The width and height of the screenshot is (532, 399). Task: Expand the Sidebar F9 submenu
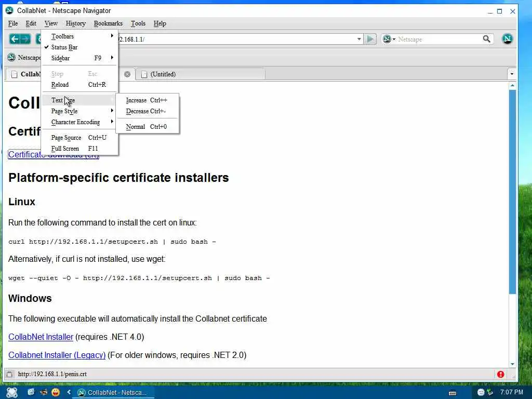(79, 58)
